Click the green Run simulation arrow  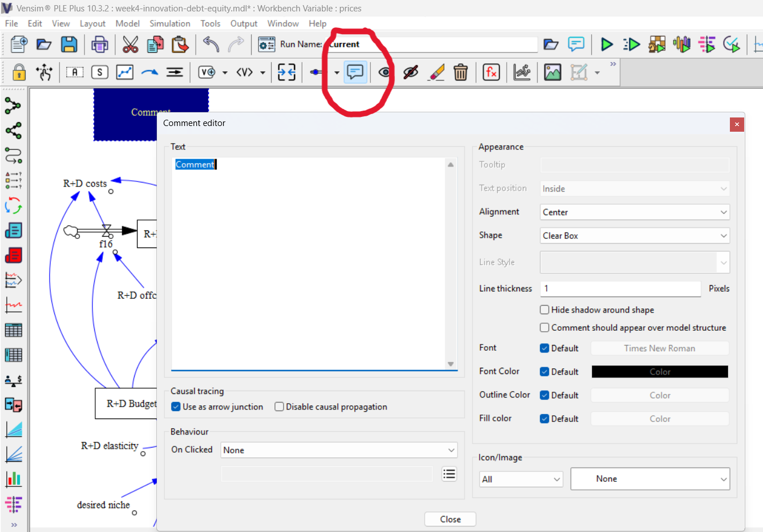point(607,44)
